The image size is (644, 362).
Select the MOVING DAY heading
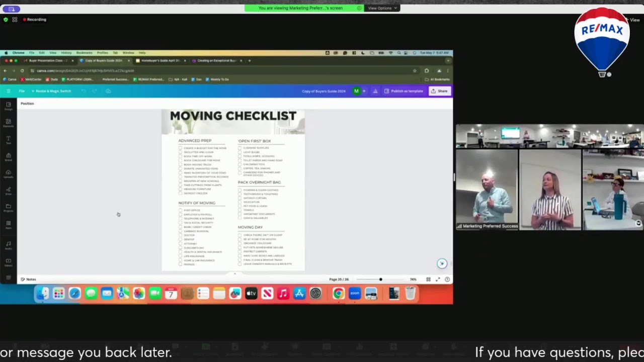point(250,227)
